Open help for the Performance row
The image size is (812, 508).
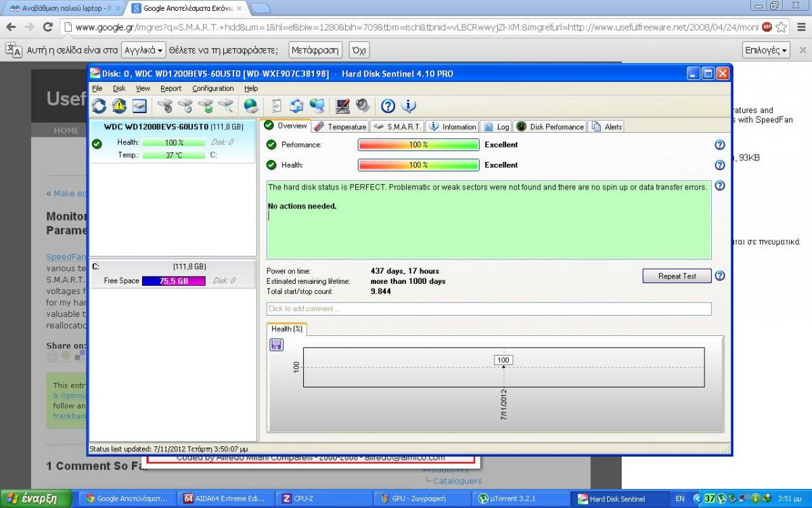(720, 145)
